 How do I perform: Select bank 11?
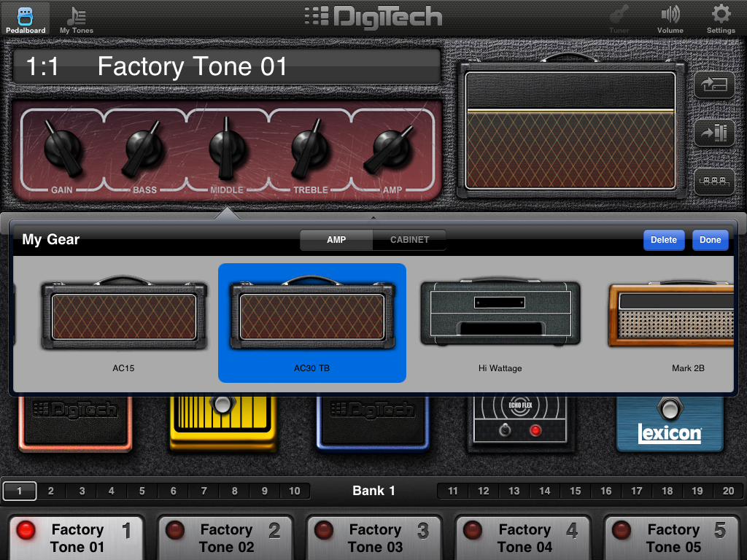(x=452, y=491)
